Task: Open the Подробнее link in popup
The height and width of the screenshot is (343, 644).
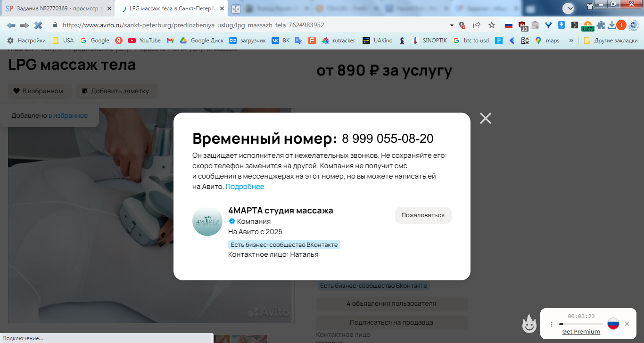Action: (245, 187)
